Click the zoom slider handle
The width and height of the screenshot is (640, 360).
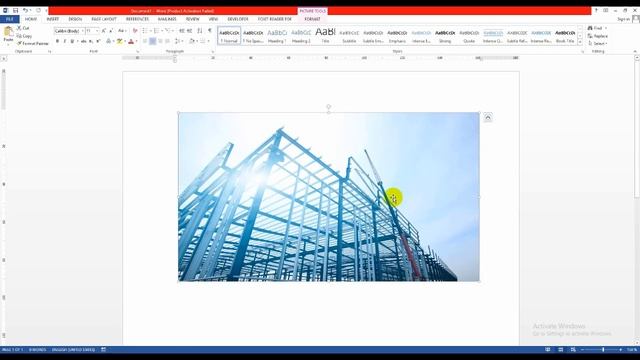pos(603,350)
